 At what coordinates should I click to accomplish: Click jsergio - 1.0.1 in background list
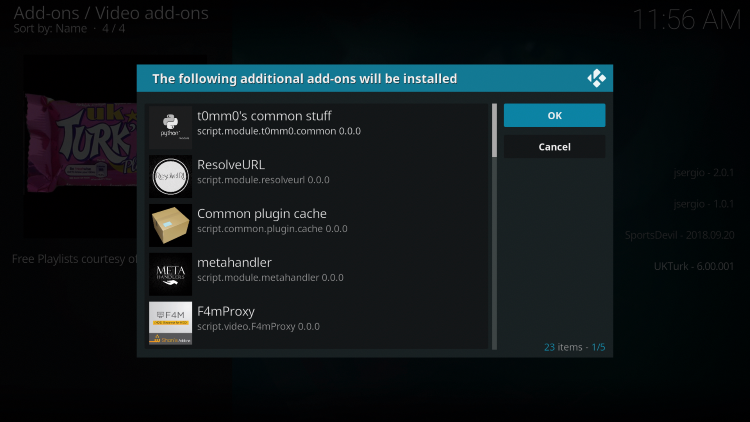tap(703, 204)
